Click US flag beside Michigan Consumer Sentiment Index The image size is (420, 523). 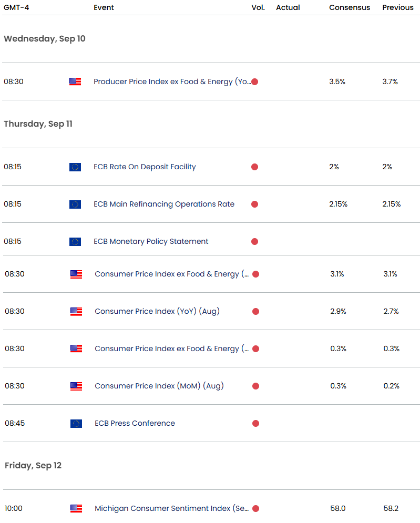pos(76,509)
